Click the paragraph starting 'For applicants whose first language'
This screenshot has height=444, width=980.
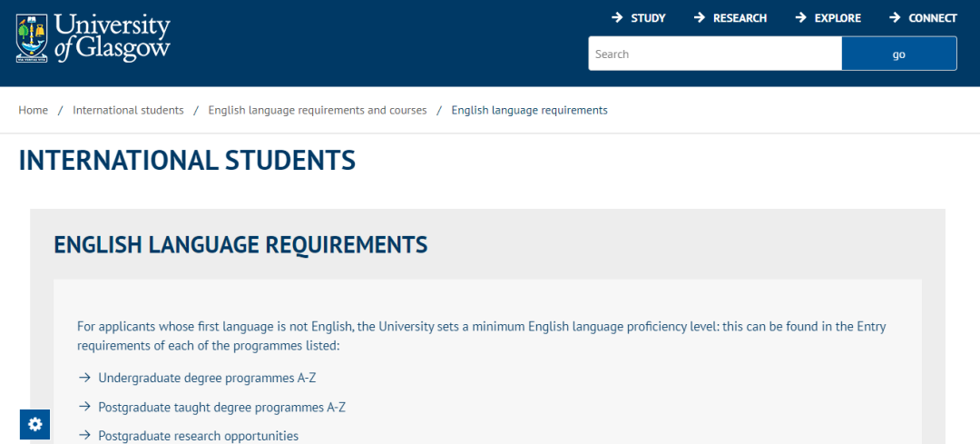click(x=481, y=336)
